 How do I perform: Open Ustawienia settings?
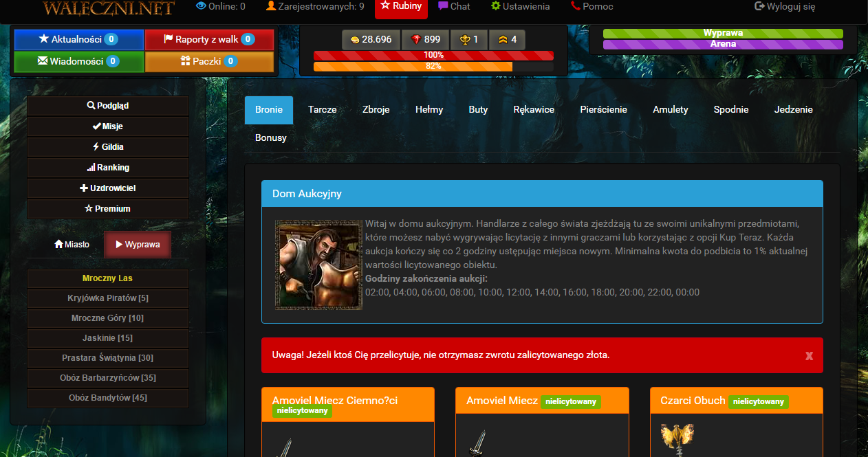click(520, 6)
